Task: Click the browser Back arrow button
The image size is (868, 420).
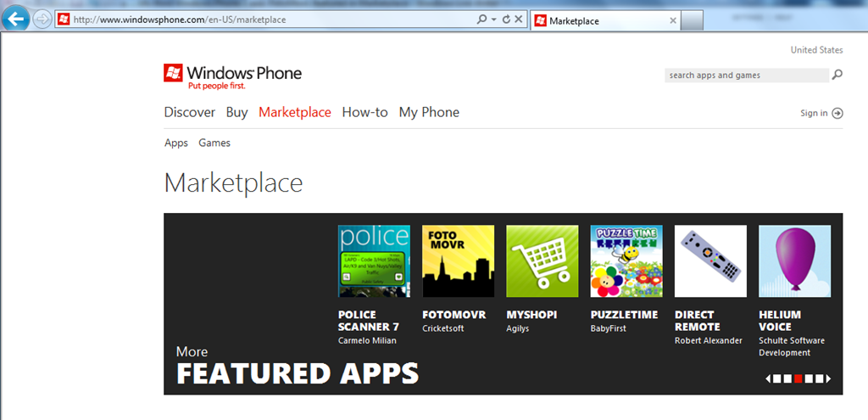Action: pos(17,20)
